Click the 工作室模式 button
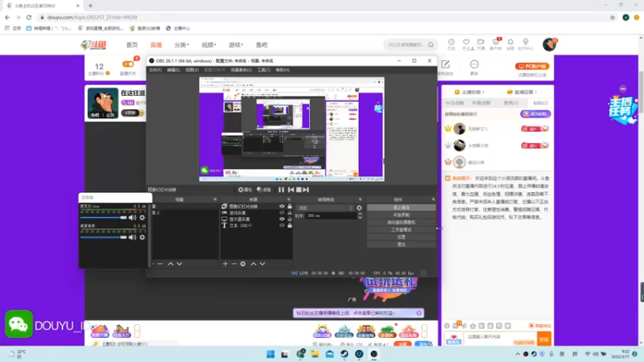The height and width of the screenshot is (362, 644). [401, 230]
